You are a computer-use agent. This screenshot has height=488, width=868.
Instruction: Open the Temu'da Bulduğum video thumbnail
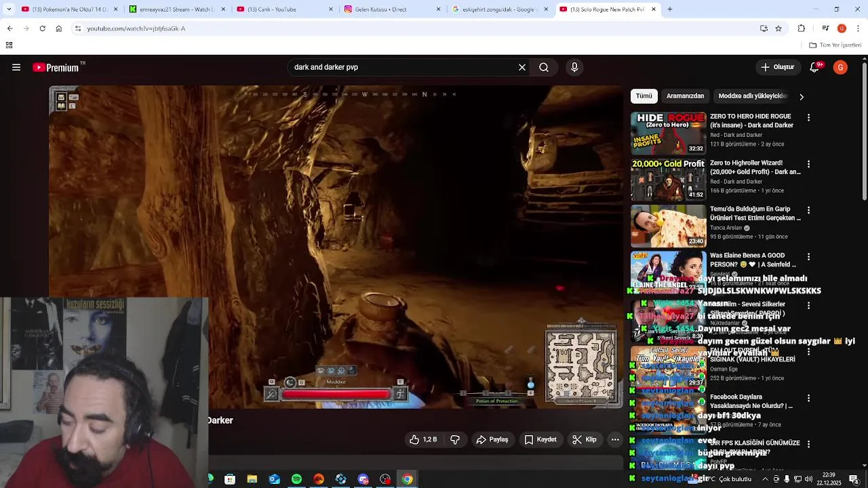(x=669, y=226)
